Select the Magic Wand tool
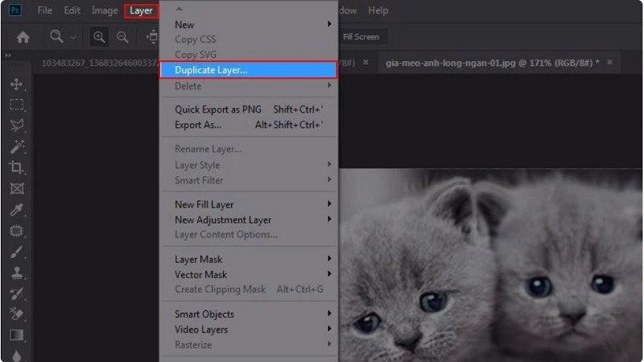This screenshot has width=644, height=362. point(17,146)
